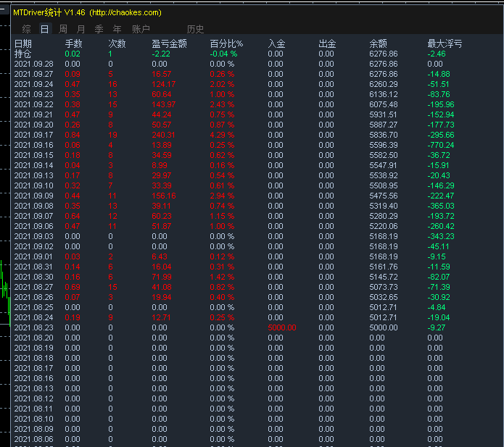Click max floating loss -770.24
This screenshot has width=504, height=447.
click(x=441, y=145)
